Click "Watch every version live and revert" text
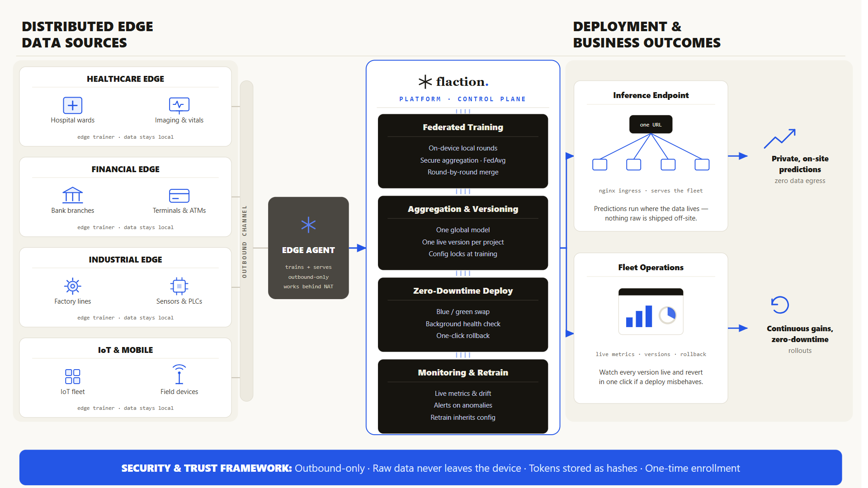The image size is (868, 488). coord(651,372)
